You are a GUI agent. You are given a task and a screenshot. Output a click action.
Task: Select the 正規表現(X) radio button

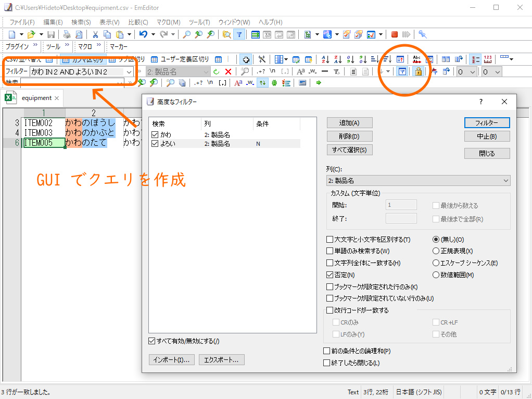(x=436, y=251)
